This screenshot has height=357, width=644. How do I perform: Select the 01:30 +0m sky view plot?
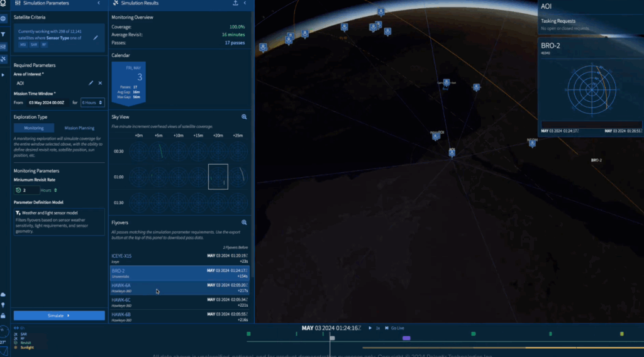coord(139,203)
